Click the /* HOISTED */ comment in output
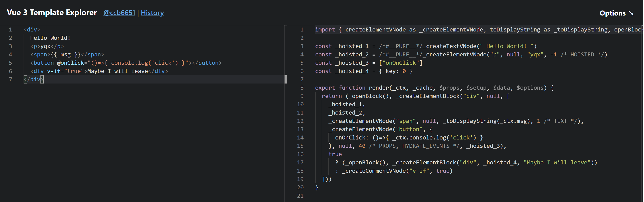Viewport: 644px width, 202px height. 582,54
